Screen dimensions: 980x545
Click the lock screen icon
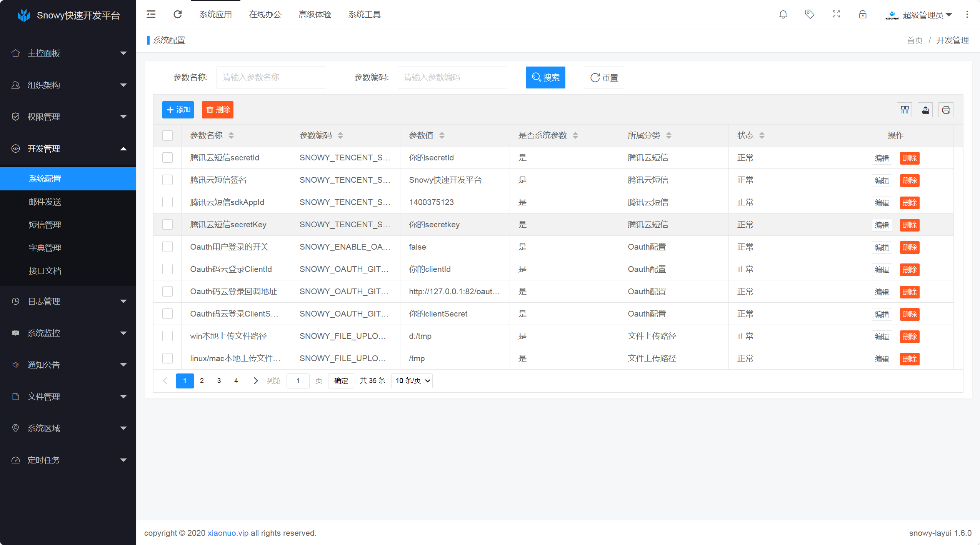(x=863, y=15)
